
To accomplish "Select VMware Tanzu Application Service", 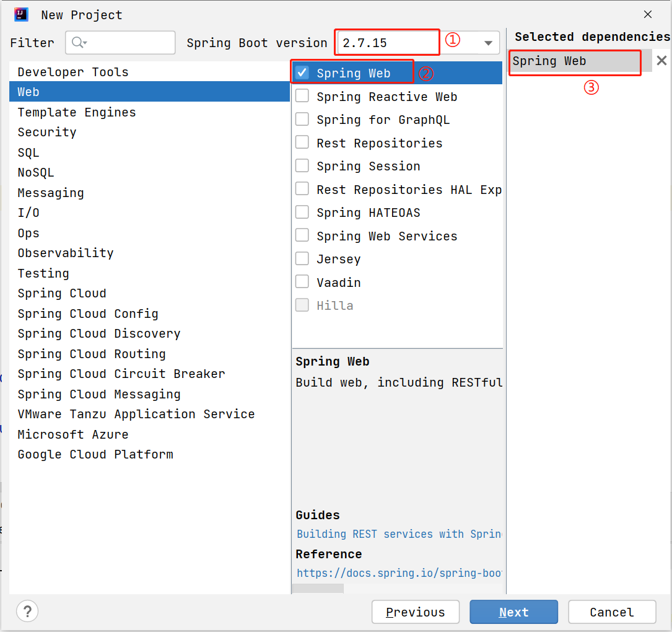I will click(149, 414).
